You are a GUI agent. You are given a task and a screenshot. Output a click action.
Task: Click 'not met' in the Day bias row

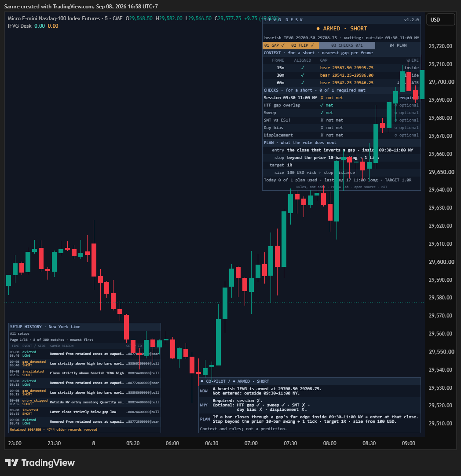point(334,128)
